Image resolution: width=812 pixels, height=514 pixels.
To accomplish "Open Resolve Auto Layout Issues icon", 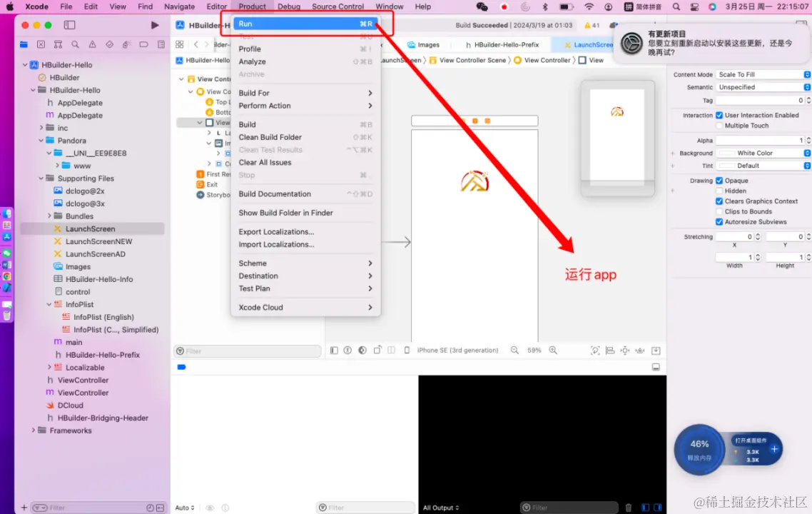I will tap(640, 351).
